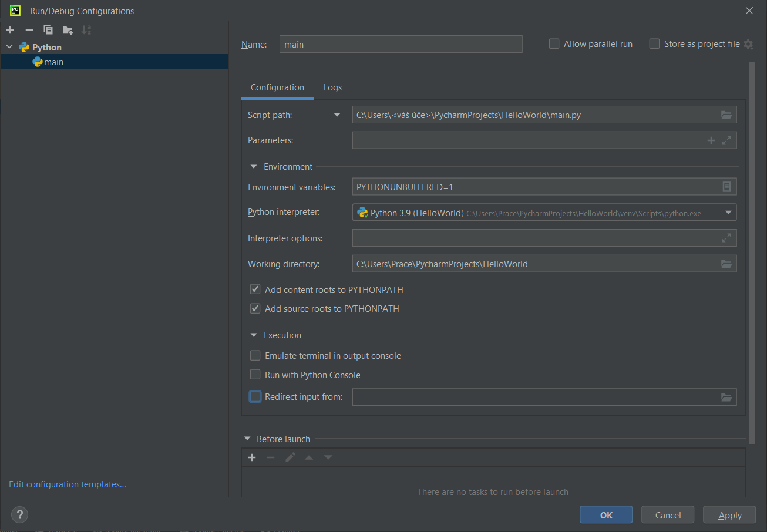This screenshot has width=767, height=532.
Task: Edit the Before launch task
Action: pyautogui.click(x=290, y=457)
